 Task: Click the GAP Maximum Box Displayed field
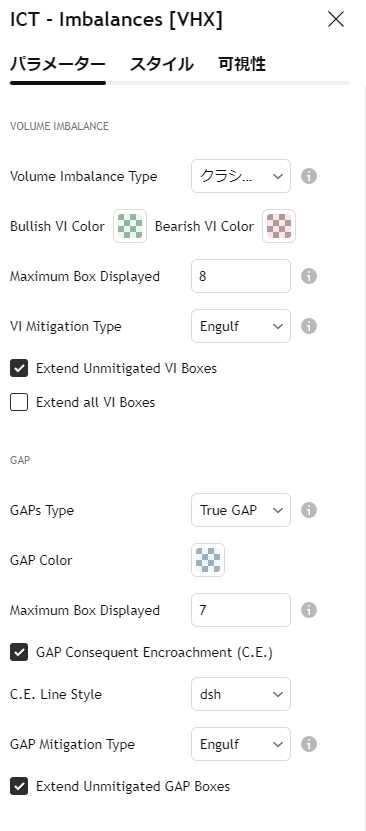point(241,611)
